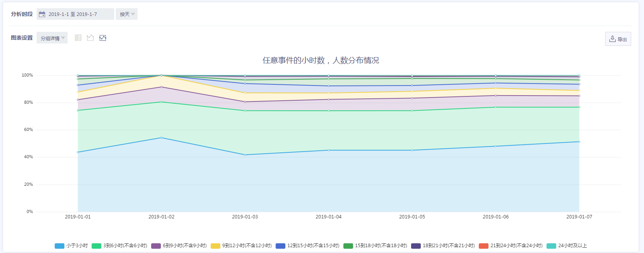Click the red 21到24小时 legend swatch
This screenshot has height=253, width=644.
tap(483, 246)
